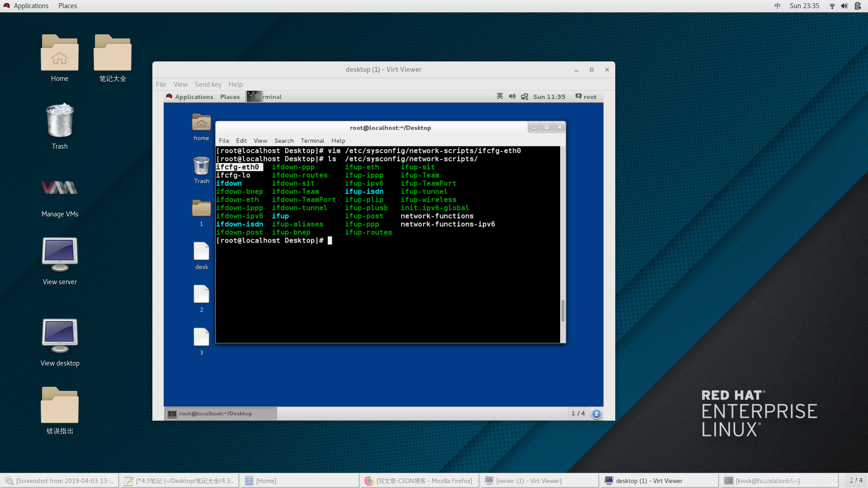Switch to desktop (1) Virt Viewer taskbar entry
Screen dimensions: 868x488
659,481
